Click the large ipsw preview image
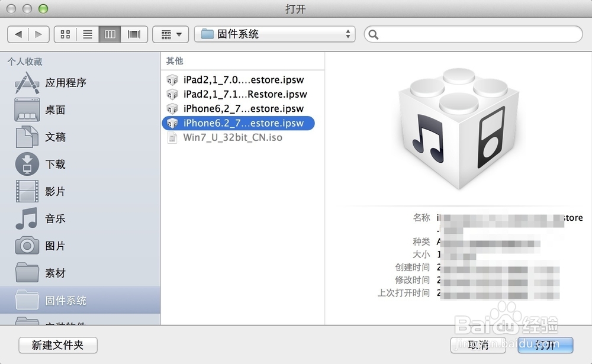Viewport: 592px width, 364px height. tap(459, 129)
